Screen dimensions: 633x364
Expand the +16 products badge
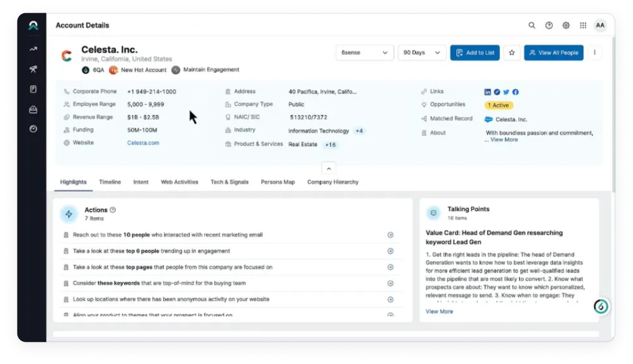click(330, 144)
